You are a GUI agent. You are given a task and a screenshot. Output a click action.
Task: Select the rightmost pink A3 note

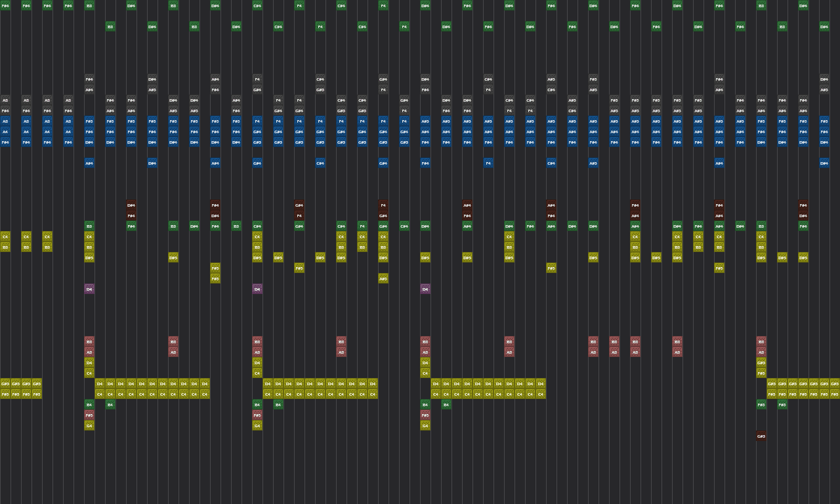click(x=761, y=352)
